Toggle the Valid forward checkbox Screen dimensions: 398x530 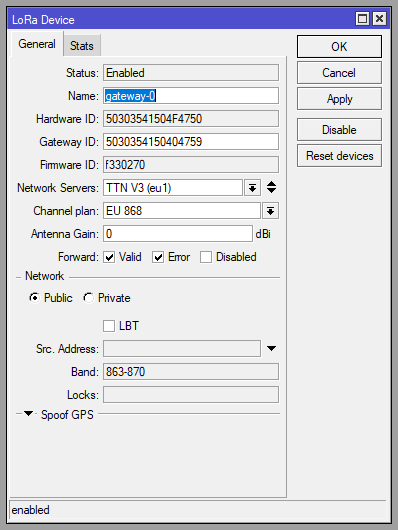tap(109, 257)
